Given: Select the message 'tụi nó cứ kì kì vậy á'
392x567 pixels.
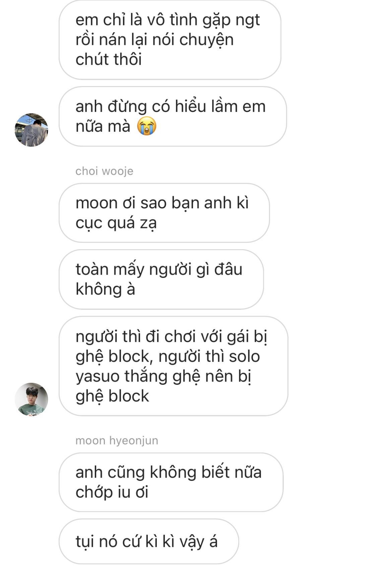Looking at the screenshot, I should (x=149, y=542).
